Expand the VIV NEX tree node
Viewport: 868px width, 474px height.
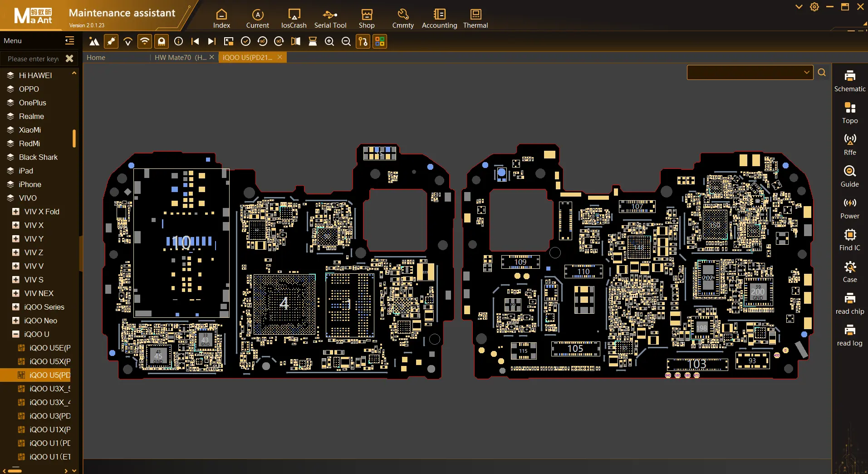(16, 293)
